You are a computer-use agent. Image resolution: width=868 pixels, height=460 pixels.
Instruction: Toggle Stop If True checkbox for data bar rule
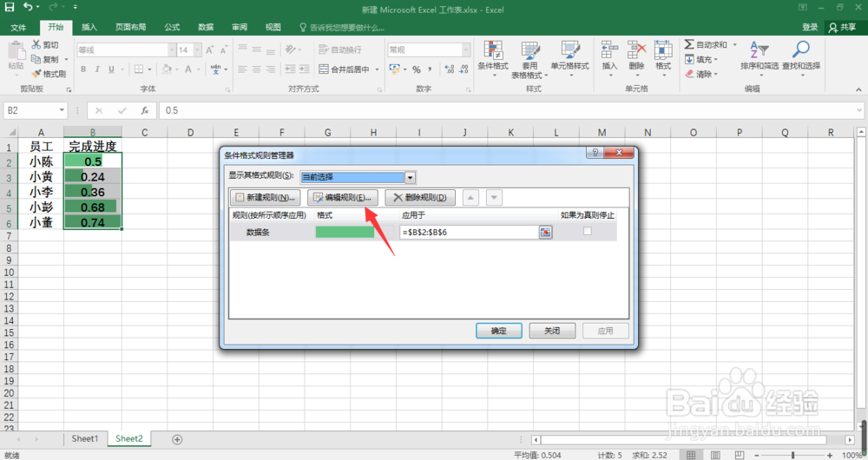588,232
